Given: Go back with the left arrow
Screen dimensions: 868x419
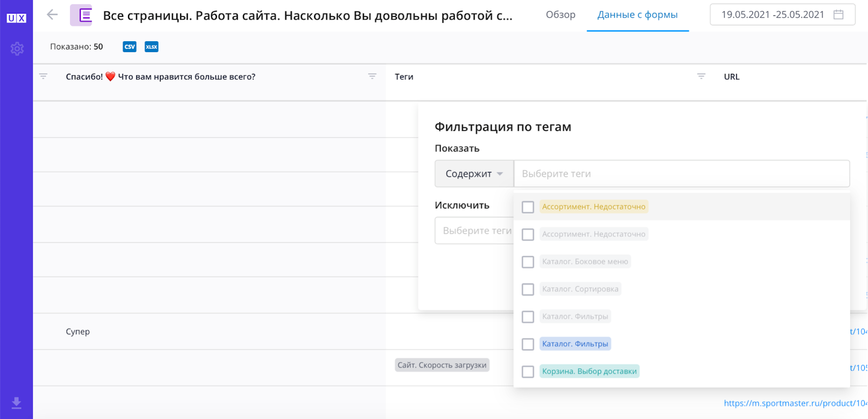Looking at the screenshot, I should click(52, 15).
